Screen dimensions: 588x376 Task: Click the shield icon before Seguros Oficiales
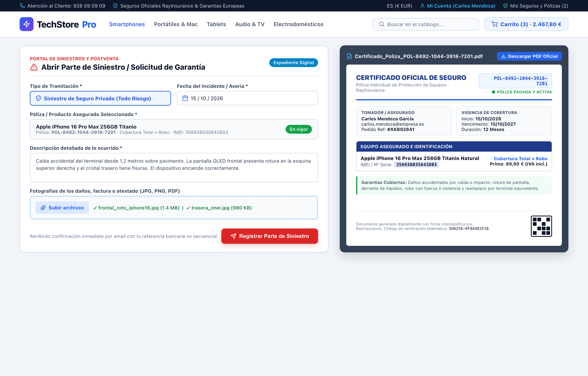click(115, 6)
